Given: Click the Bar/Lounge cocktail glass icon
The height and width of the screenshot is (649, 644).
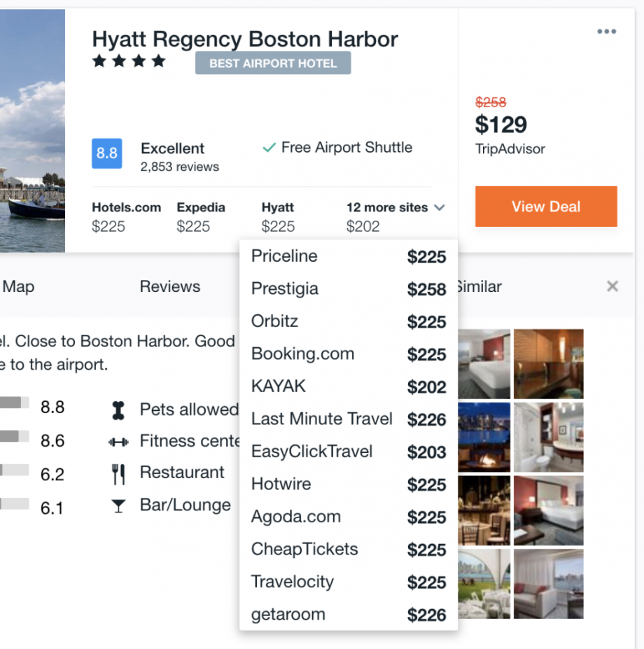Looking at the screenshot, I should pyautogui.click(x=118, y=506).
